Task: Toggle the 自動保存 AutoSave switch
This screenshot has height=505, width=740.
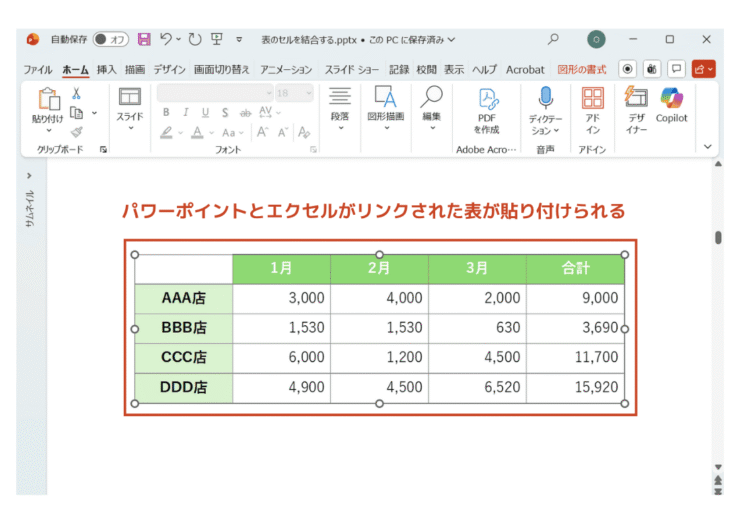Action: (111, 39)
